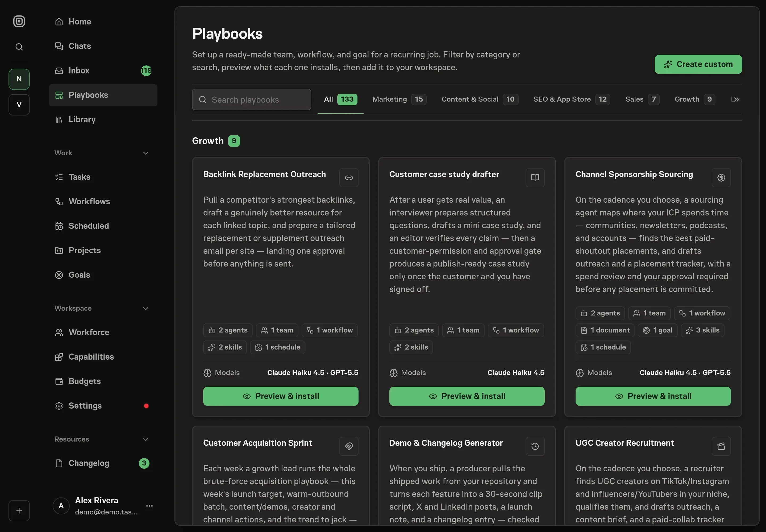Preview & install Customer case study drafter
This screenshot has width=766, height=532.
[x=467, y=396]
